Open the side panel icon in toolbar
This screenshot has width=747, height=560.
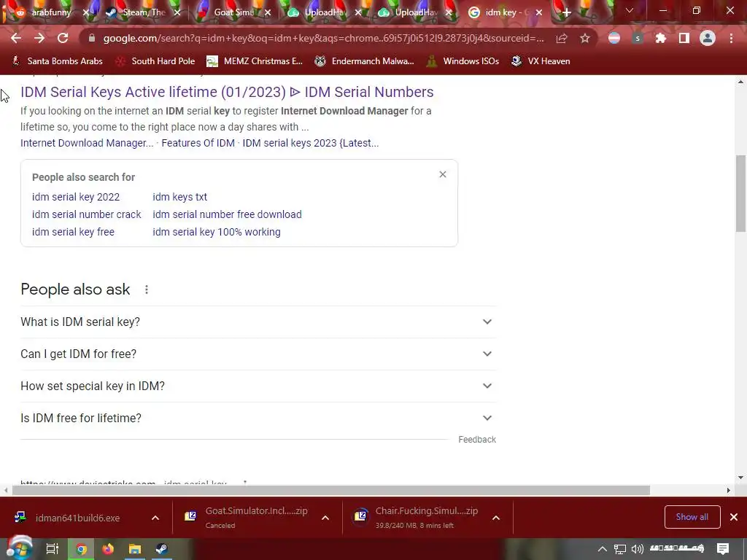(x=684, y=38)
